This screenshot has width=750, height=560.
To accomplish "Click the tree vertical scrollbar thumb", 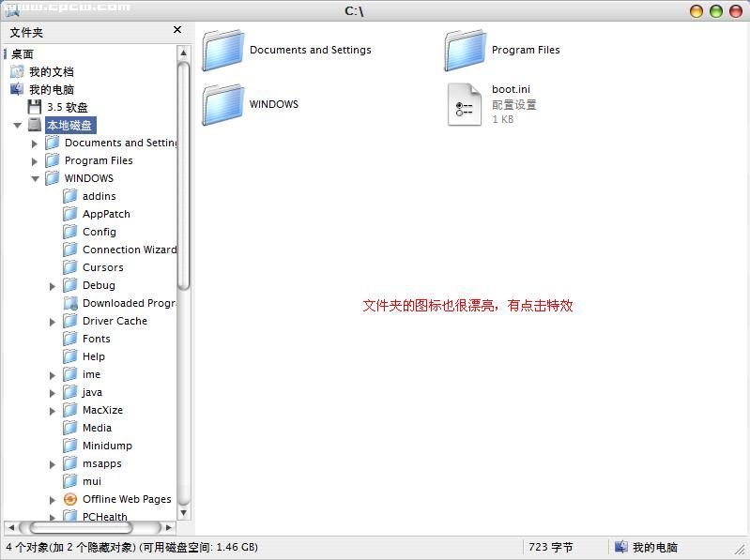I will (x=183, y=174).
